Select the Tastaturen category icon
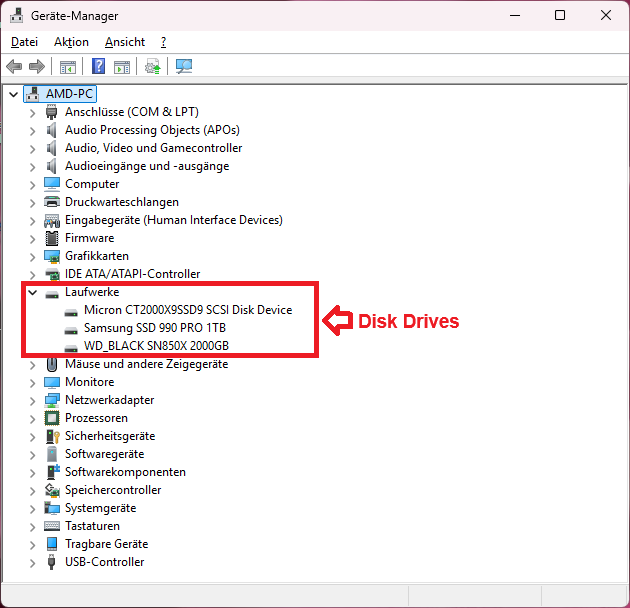 [x=53, y=526]
